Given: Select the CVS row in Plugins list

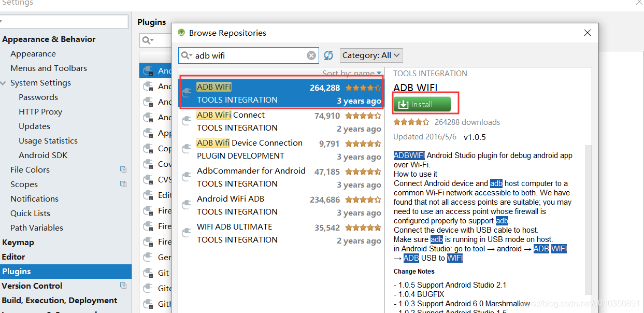Looking at the screenshot, I should [155, 179].
